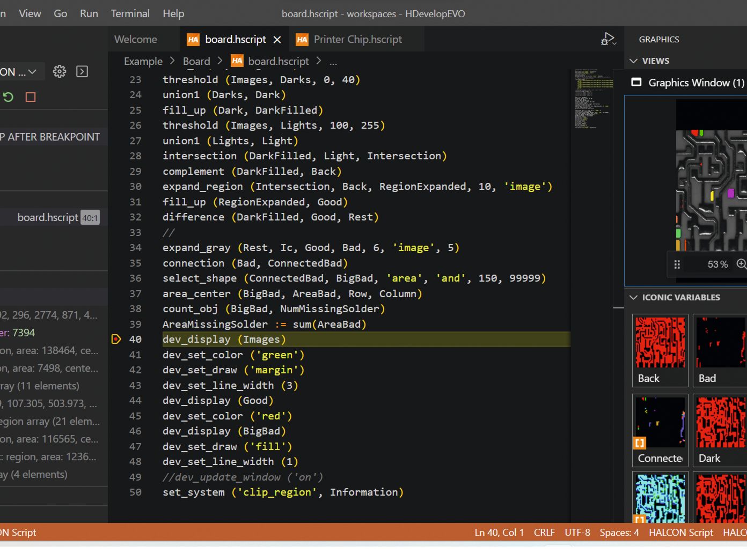Open the debug configuration gear icon
The height and width of the screenshot is (560, 747).
coord(60,71)
